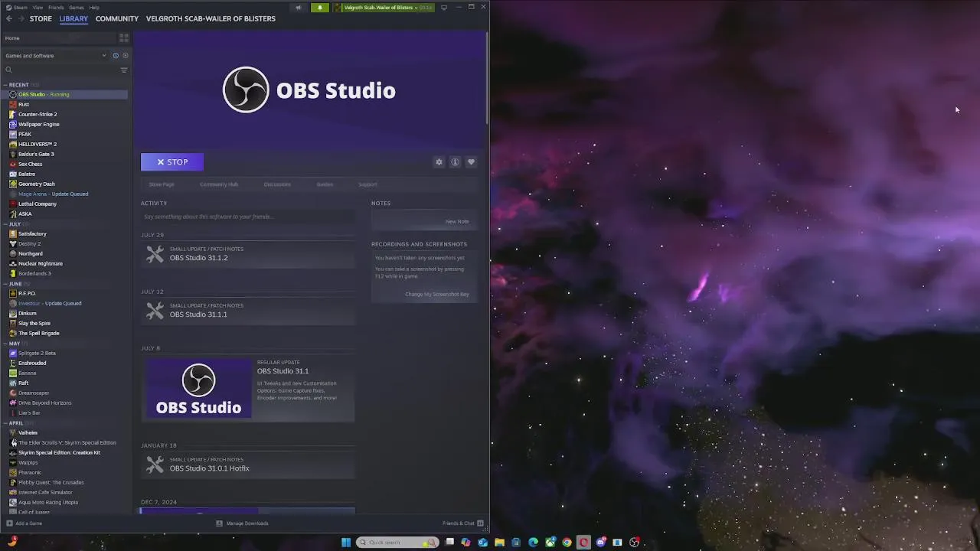Open the advanced library filter options icon
This screenshot has width=980, height=551.
[124, 70]
